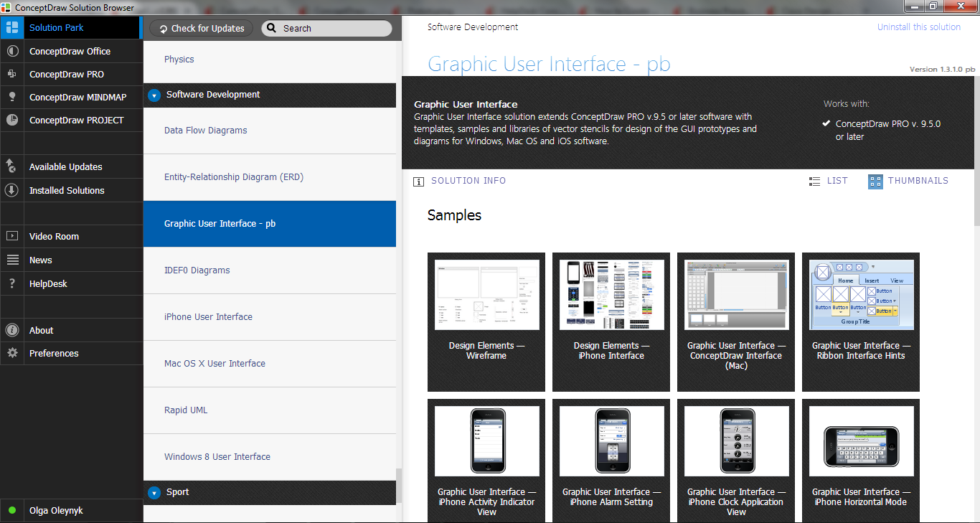Click the Thumbnails view icon

[x=875, y=182]
